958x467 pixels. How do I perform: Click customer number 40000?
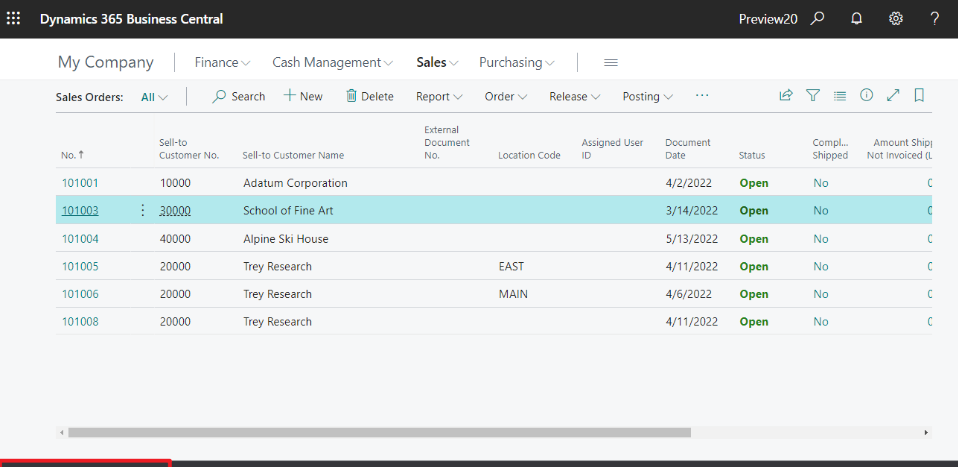pyautogui.click(x=175, y=238)
